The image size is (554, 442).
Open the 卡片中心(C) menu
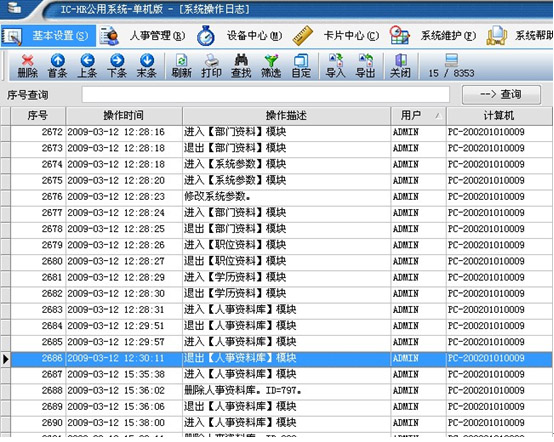click(x=351, y=36)
